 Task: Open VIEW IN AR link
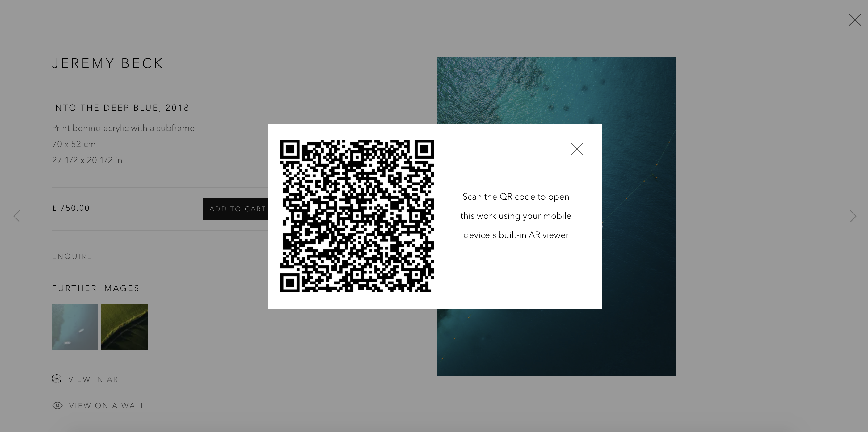[x=93, y=379]
